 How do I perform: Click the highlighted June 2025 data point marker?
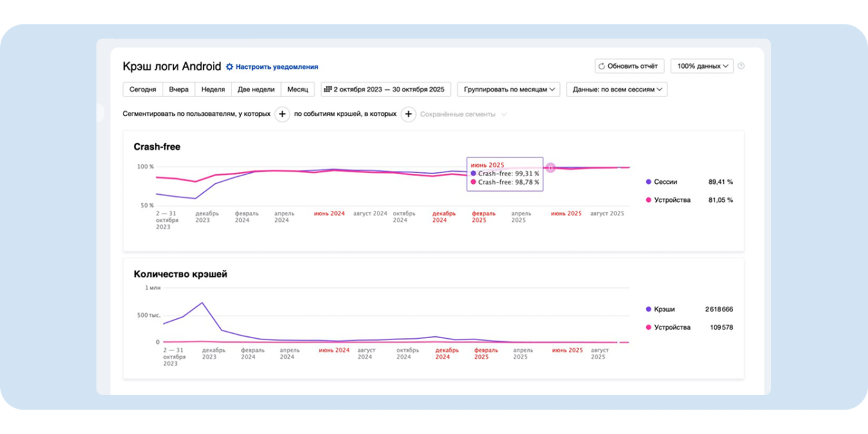click(551, 168)
